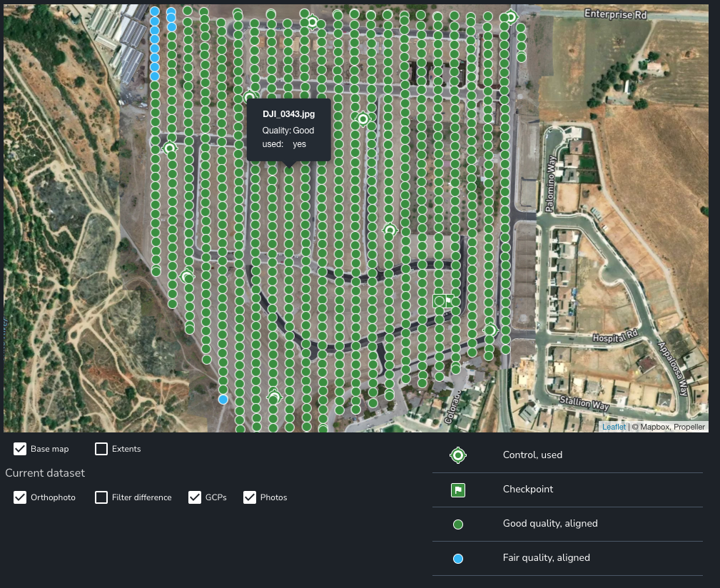Open the Leaflet attribution link

pos(614,427)
